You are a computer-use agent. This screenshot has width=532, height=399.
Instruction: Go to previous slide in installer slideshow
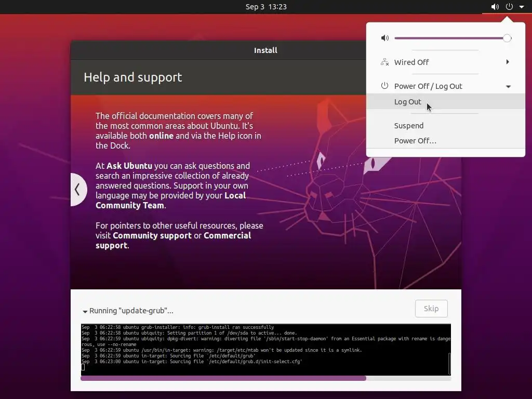[x=78, y=189]
